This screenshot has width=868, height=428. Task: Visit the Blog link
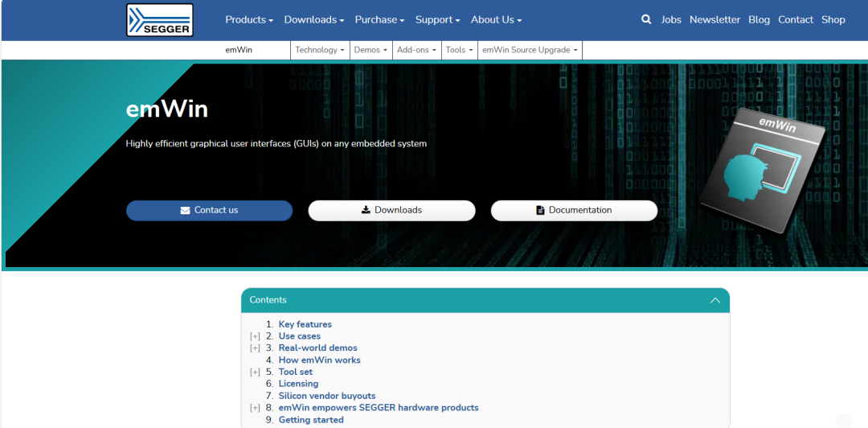[759, 19]
